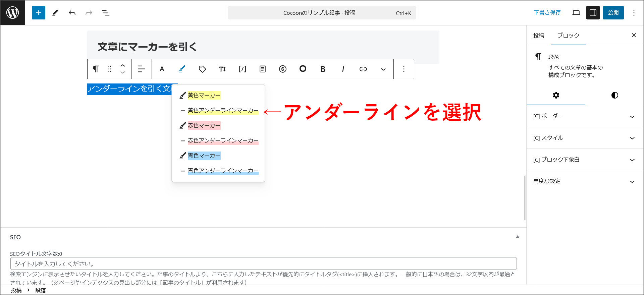Click the SEO title input field
This screenshot has width=644, height=295.
click(263, 263)
